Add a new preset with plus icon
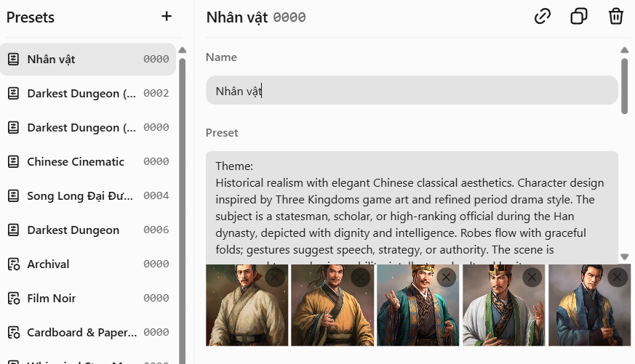Image resolution: width=635 pixels, height=364 pixels. (x=167, y=17)
